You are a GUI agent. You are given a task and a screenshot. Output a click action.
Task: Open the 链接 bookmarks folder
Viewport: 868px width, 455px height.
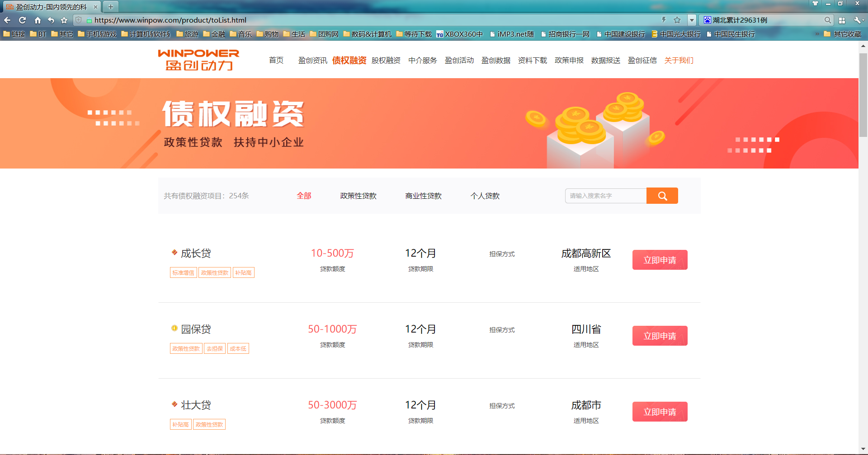(x=14, y=34)
